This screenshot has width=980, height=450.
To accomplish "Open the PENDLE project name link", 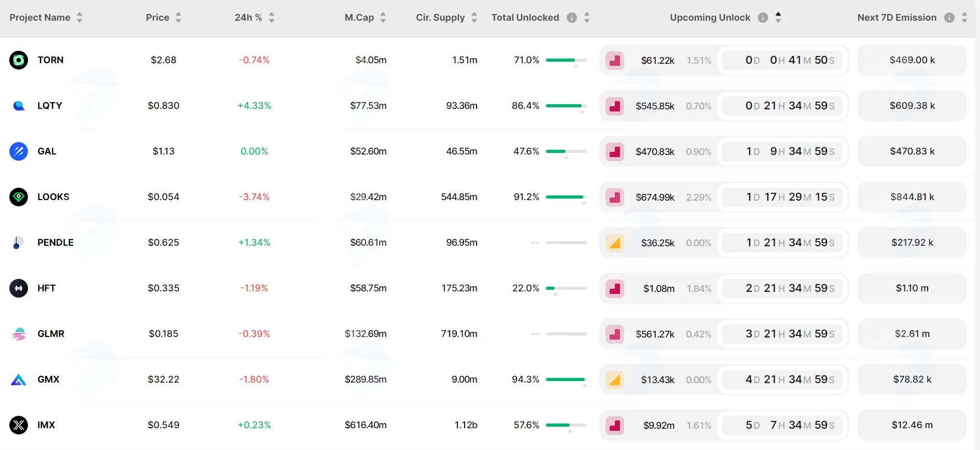I will [55, 243].
